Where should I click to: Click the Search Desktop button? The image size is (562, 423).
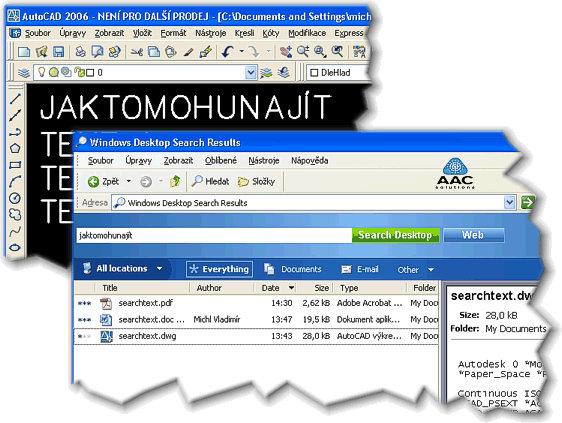tap(395, 235)
